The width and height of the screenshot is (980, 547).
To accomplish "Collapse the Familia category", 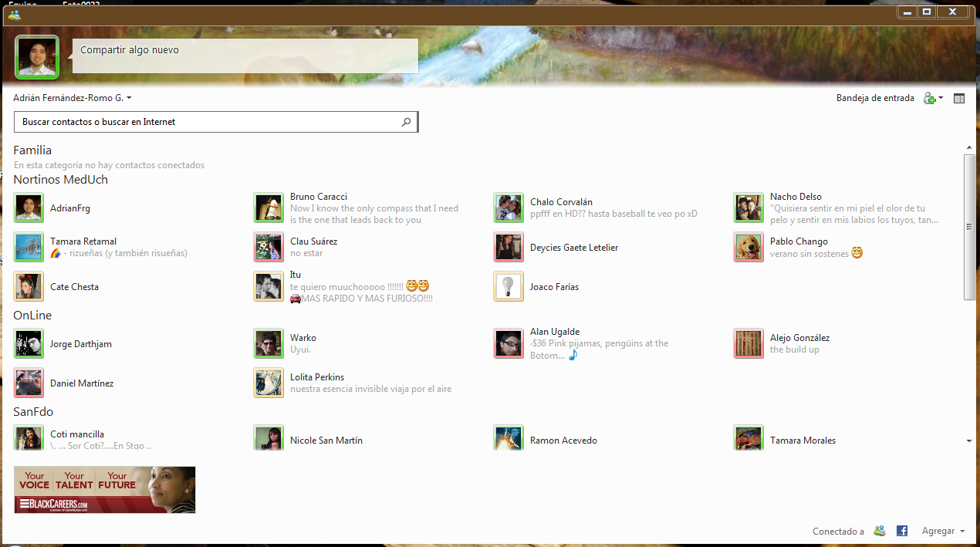I will tap(32, 150).
